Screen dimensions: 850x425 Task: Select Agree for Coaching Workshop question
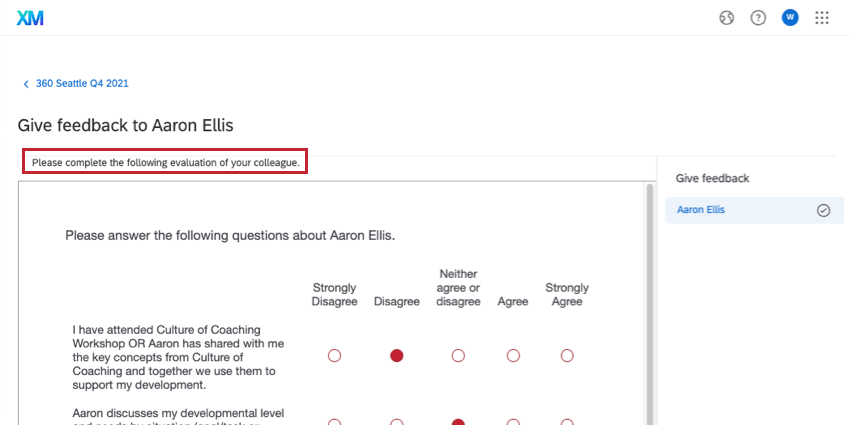[513, 355]
